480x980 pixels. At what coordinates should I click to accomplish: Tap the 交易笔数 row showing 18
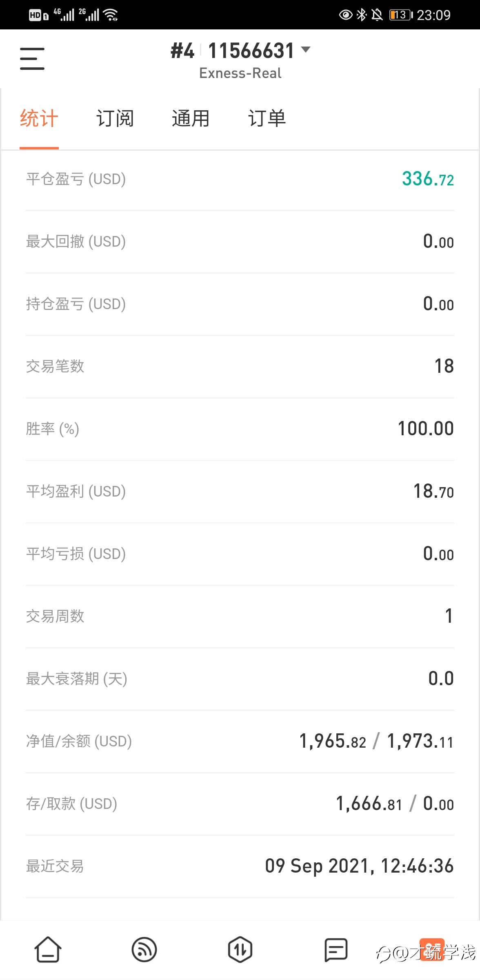tap(240, 366)
